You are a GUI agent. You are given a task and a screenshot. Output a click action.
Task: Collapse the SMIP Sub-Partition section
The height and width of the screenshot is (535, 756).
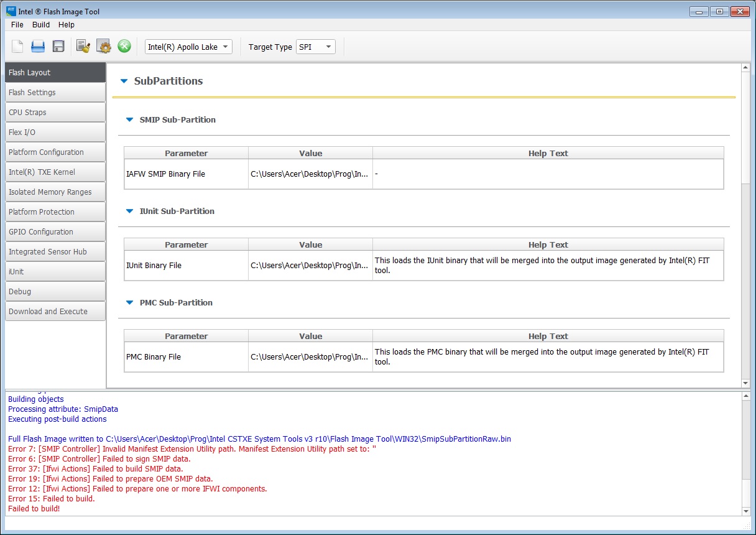click(x=129, y=119)
